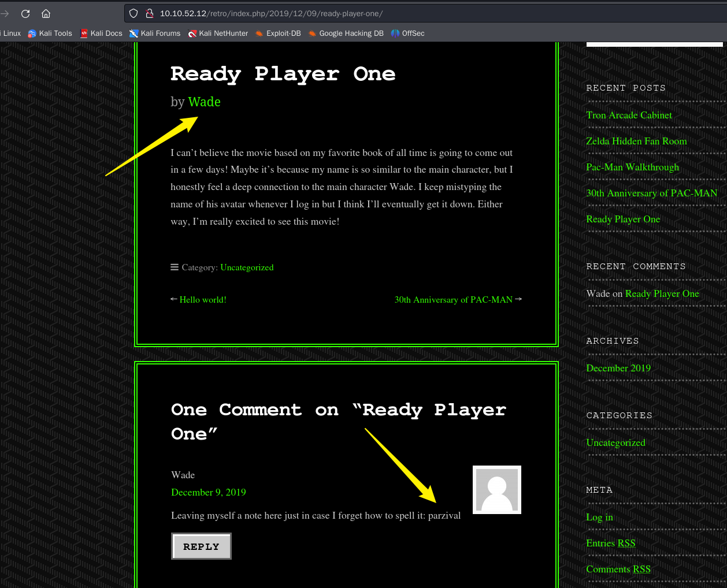Image resolution: width=727 pixels, height=588 pixels.
Task: Click the Ready Player One post title
Action: 283,74
